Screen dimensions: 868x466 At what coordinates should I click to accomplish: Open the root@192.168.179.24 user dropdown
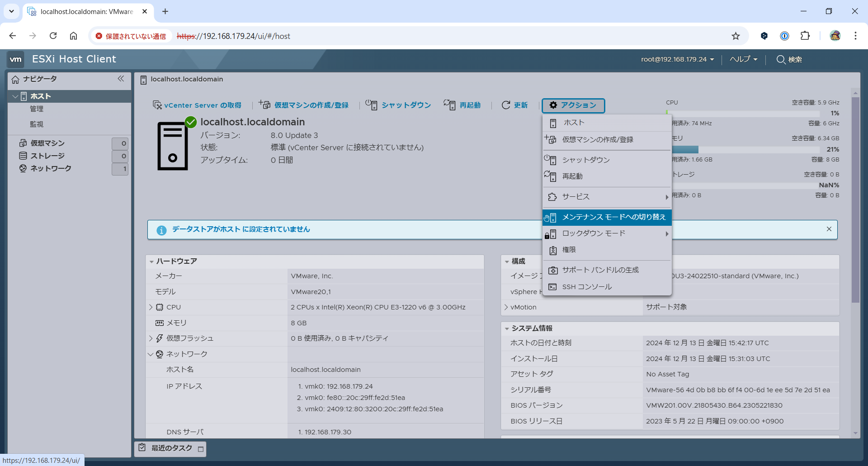coord(677,59)
